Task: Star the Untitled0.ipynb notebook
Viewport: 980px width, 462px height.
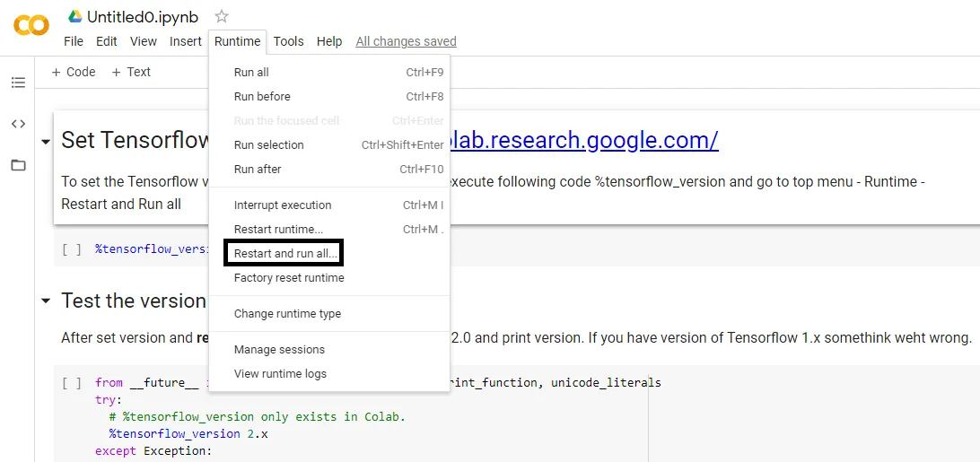Action: (222, 17)
